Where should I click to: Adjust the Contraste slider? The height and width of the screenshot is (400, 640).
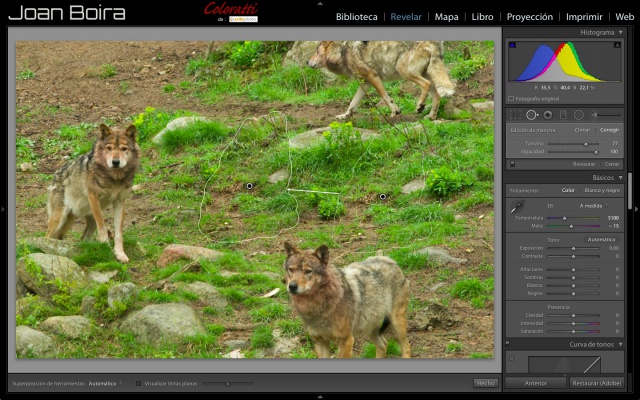(573, 256)
